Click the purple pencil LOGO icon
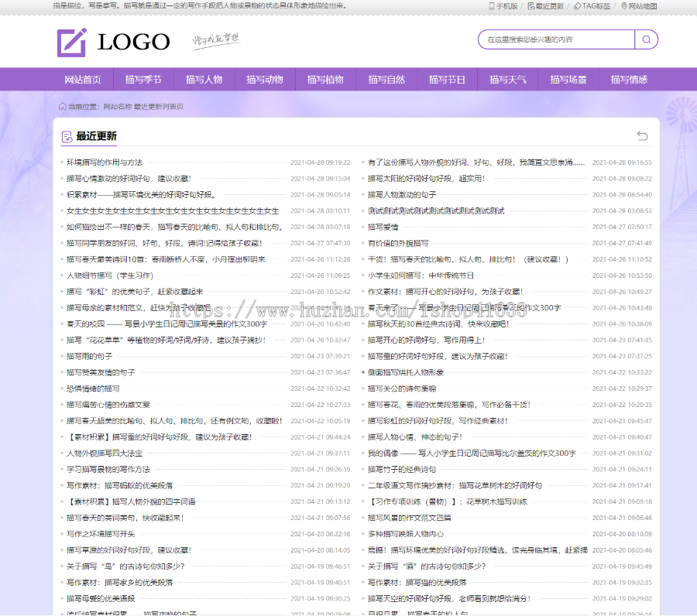The width and height of the screenshot is (697, 616). 71,43
